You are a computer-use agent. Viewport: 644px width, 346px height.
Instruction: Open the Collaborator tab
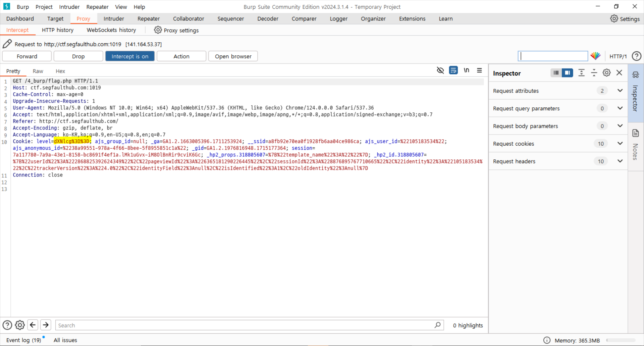coord(189,18)
